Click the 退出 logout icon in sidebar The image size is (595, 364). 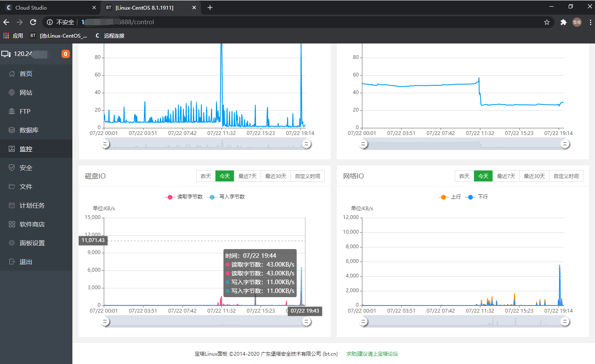coord(12,262)
